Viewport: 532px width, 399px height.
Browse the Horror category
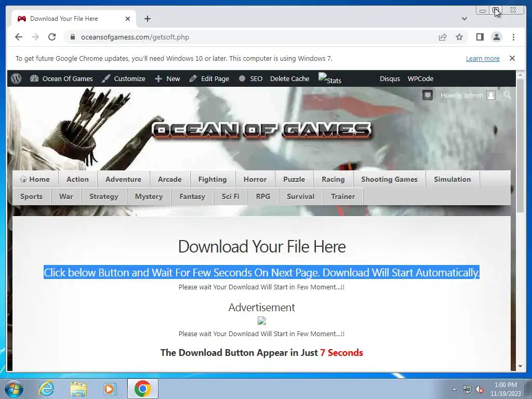pyautogui.click(x=255, y=179)
